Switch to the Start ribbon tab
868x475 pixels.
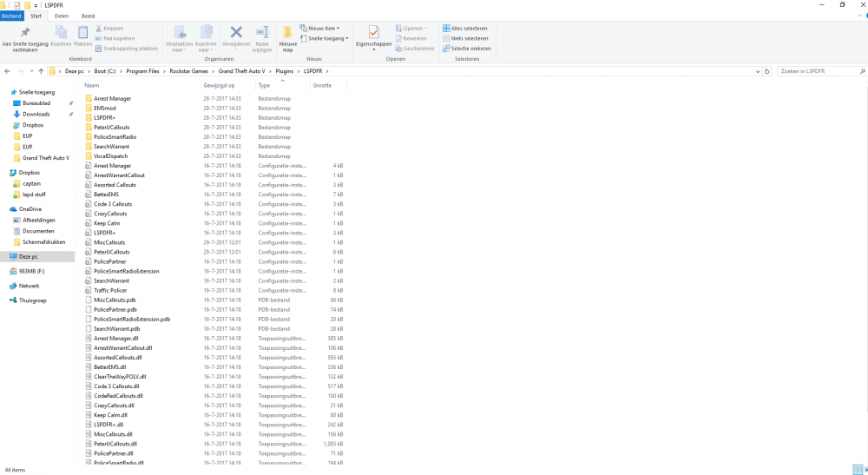click(36, 16)
